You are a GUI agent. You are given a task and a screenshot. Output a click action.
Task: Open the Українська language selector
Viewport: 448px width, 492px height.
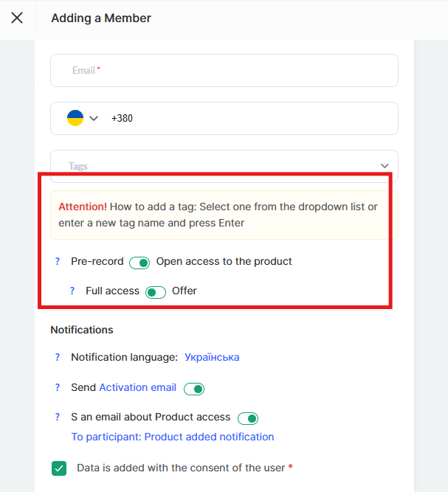[212, 357]
